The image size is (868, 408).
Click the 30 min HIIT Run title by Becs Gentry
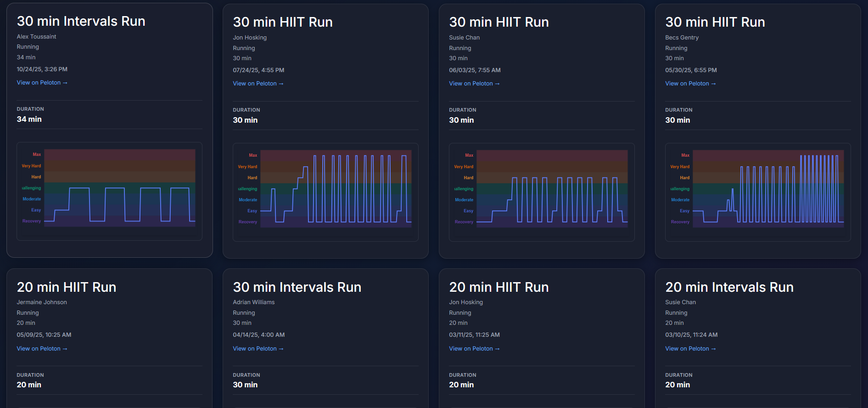coord(715,22)
